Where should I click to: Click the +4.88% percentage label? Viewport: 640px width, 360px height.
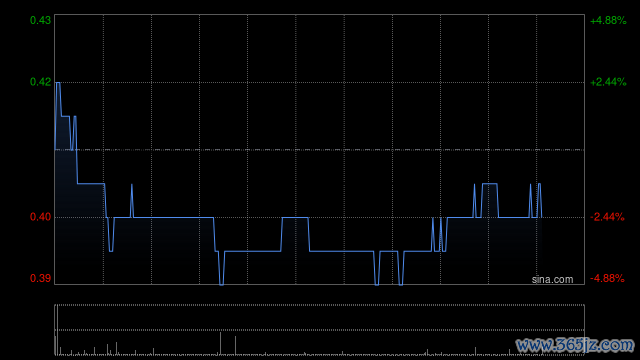608,20
